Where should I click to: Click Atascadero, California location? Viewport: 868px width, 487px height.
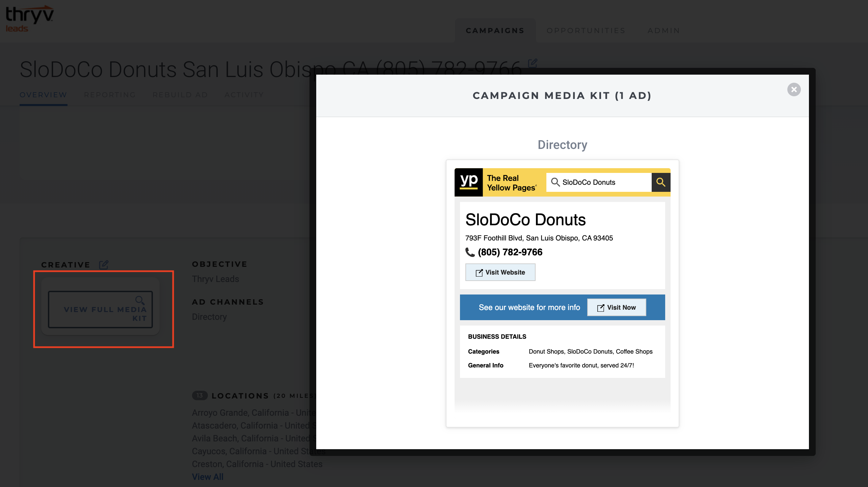254,426
